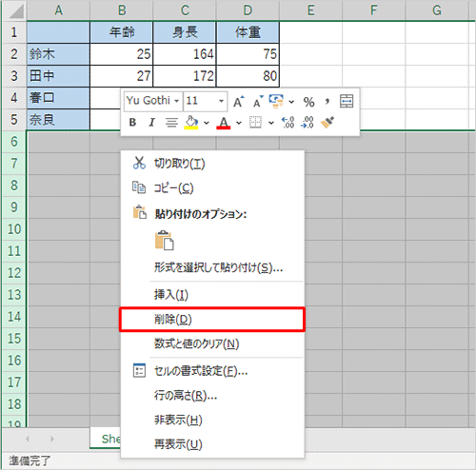Click the sheet tab scroll right arrow

[52, 439]
